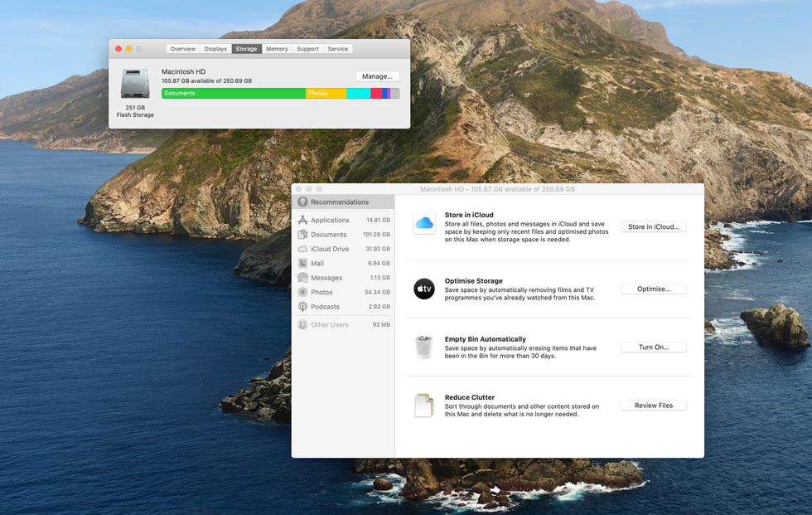Select the Messages storage category
Viewport: 812px width, 515px height.
click(x=325, y=277)
